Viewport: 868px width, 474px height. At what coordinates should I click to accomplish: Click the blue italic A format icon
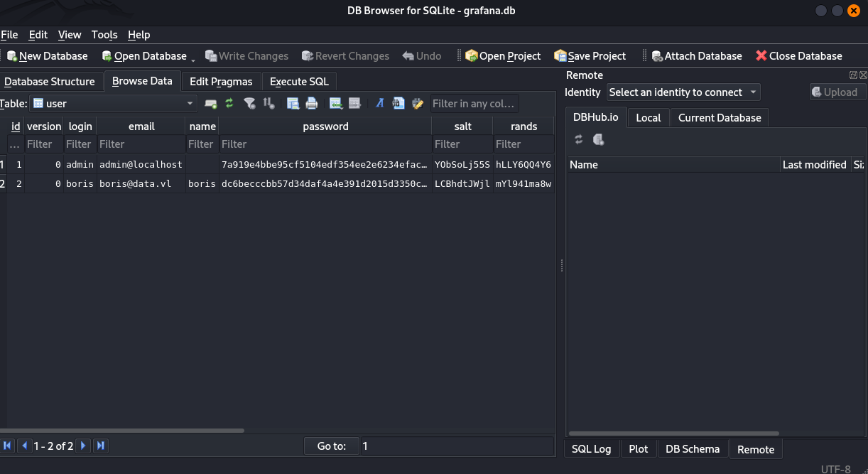[380, 104]
